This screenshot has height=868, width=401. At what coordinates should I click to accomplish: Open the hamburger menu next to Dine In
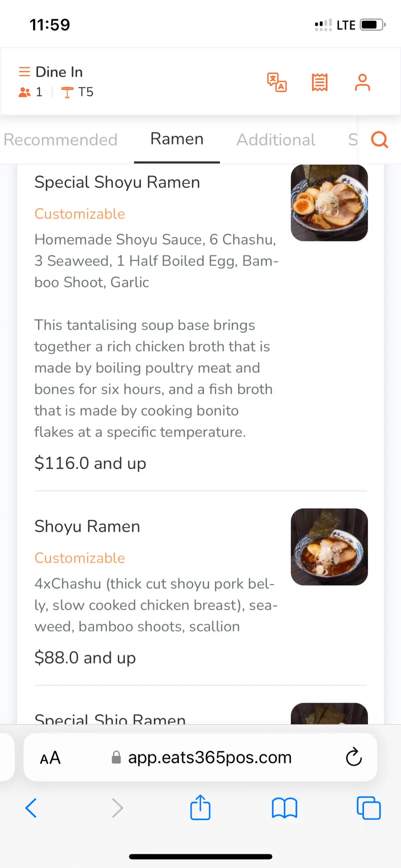coord(25,72)
